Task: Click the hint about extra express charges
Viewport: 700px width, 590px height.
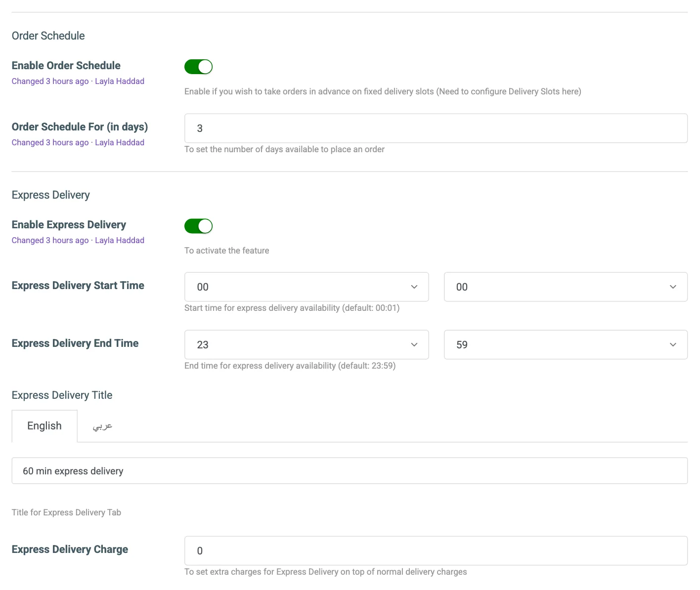Action: pyautogui.click(x=326, y=572)
